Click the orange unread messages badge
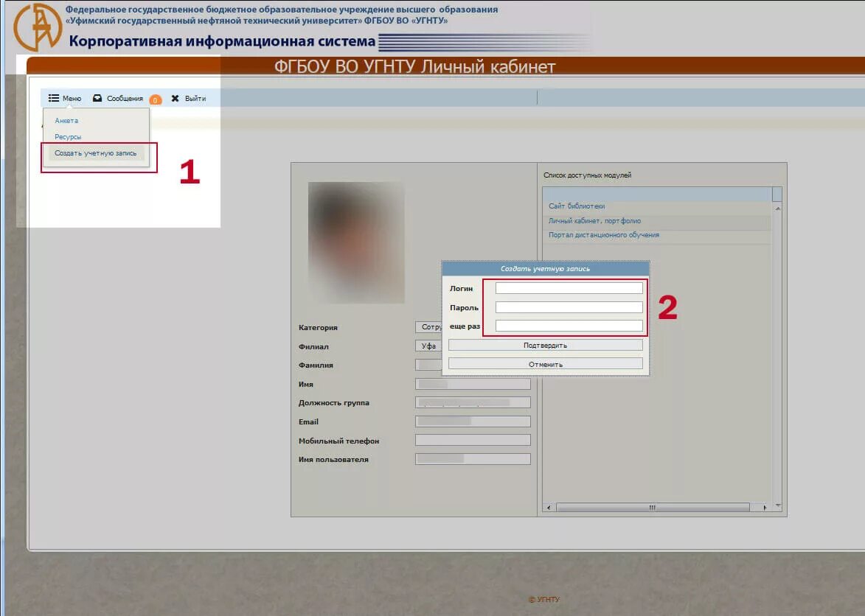This screenshot has height=616, width=865. (x=156, y=99)
